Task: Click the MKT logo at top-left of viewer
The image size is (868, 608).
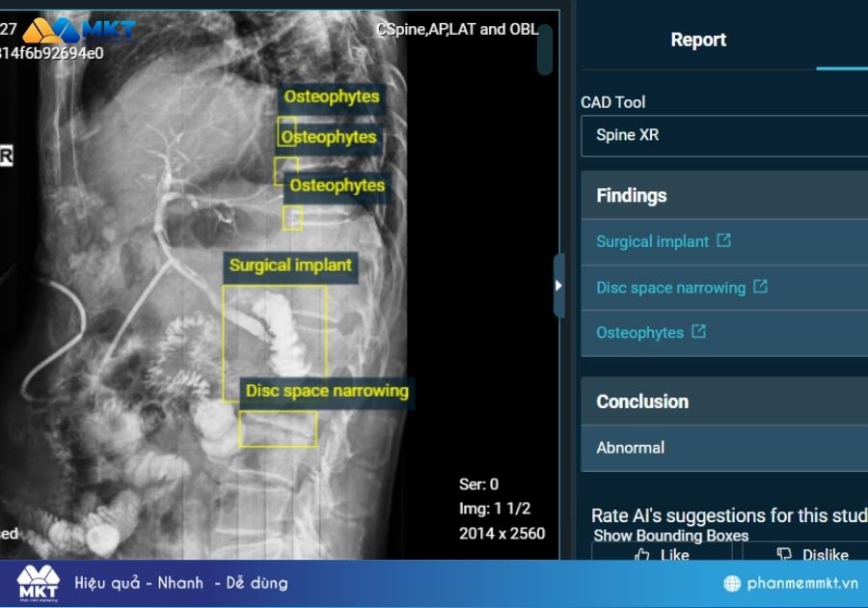Action: point(79,29)
